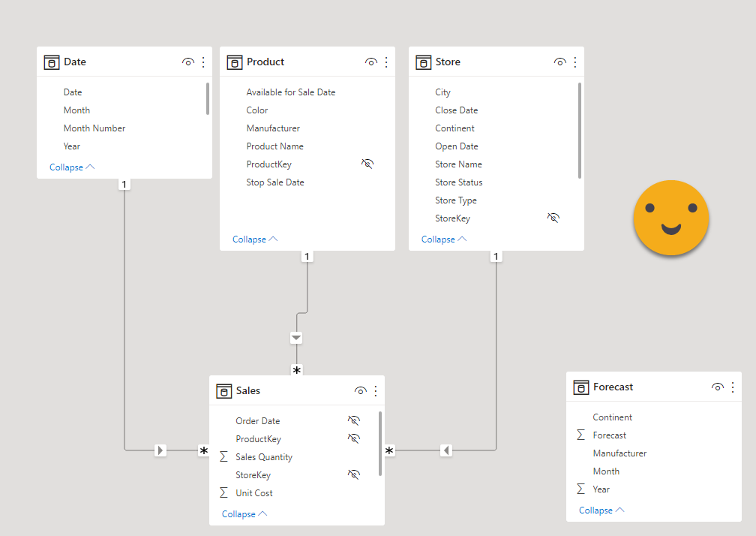Collapse the Date table card

[x=72, y=167]
